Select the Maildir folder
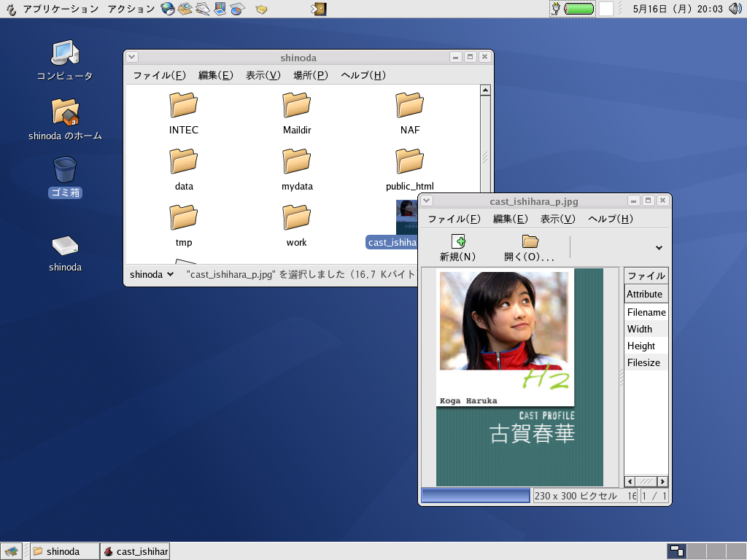 click(x=297, y=113)
